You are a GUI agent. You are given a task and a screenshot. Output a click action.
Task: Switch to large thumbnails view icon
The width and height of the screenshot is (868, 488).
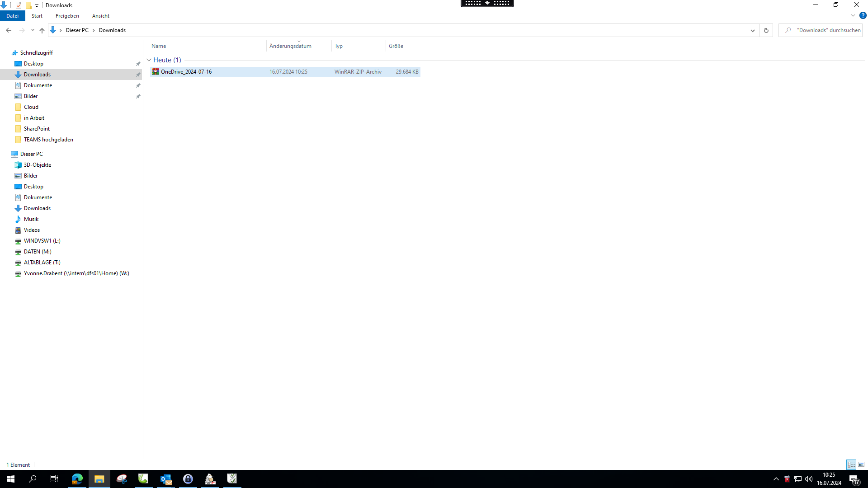pyautogui.click(x=861, y=465)
